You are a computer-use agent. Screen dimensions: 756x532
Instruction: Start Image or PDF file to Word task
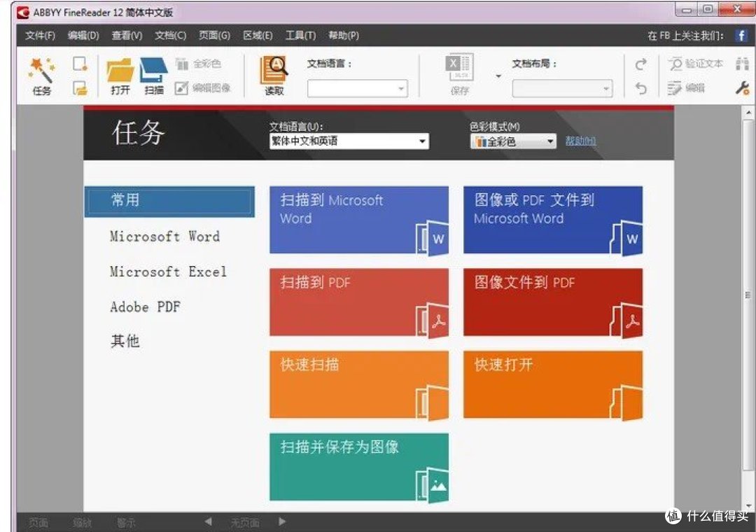553,220
